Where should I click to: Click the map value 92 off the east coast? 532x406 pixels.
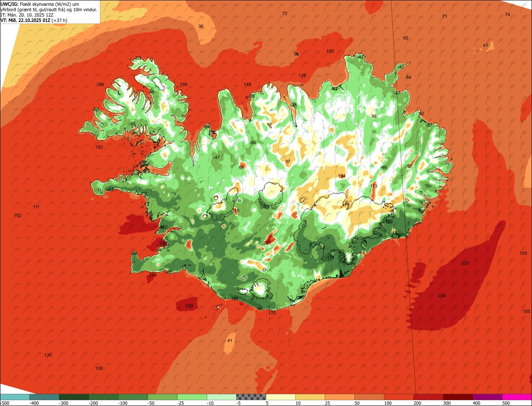pyautogui.click(x=421, y=114)
